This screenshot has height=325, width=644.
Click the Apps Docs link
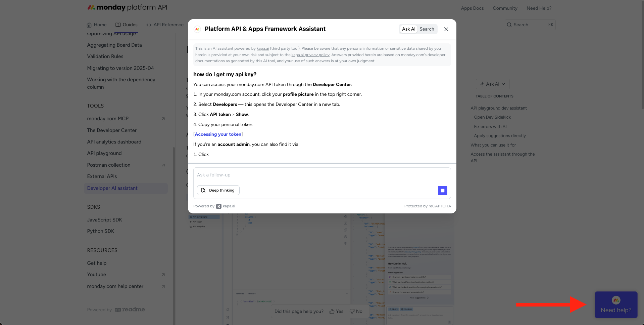(472, 8)
